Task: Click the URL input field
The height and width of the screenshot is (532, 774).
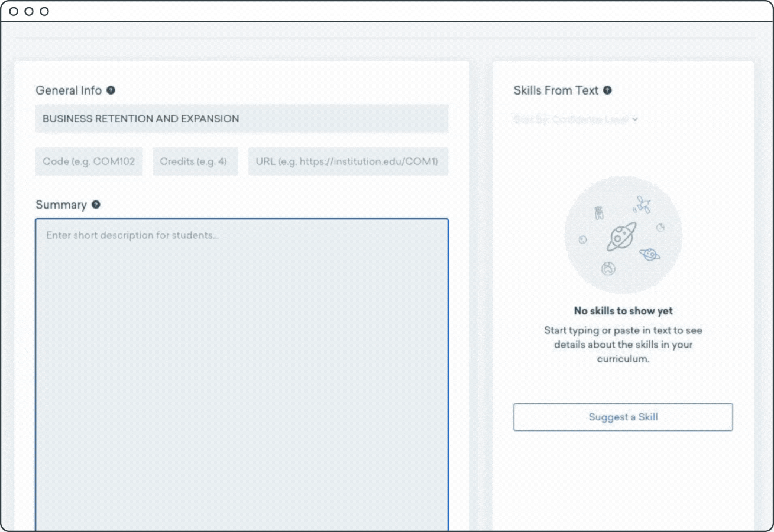Action: point(348,161)
